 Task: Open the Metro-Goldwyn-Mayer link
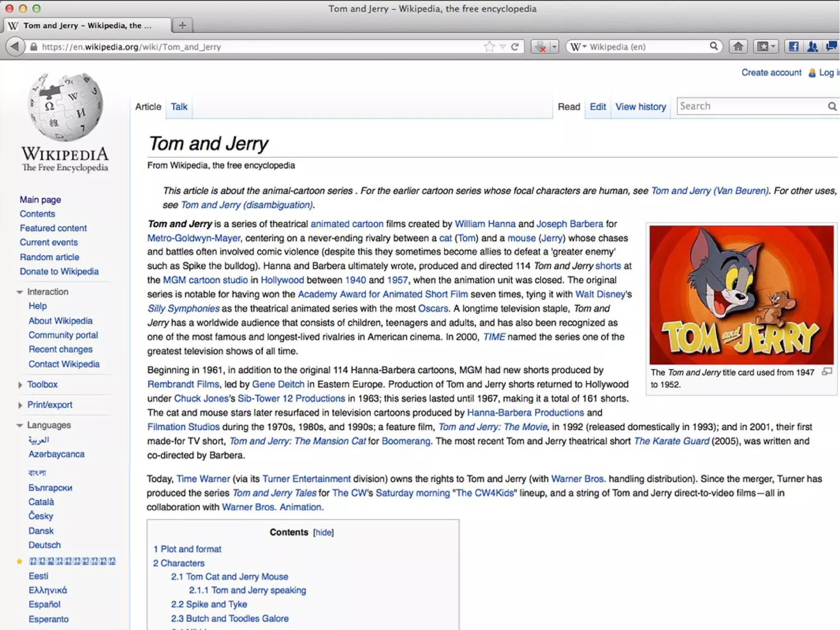[x=194, y=238]
